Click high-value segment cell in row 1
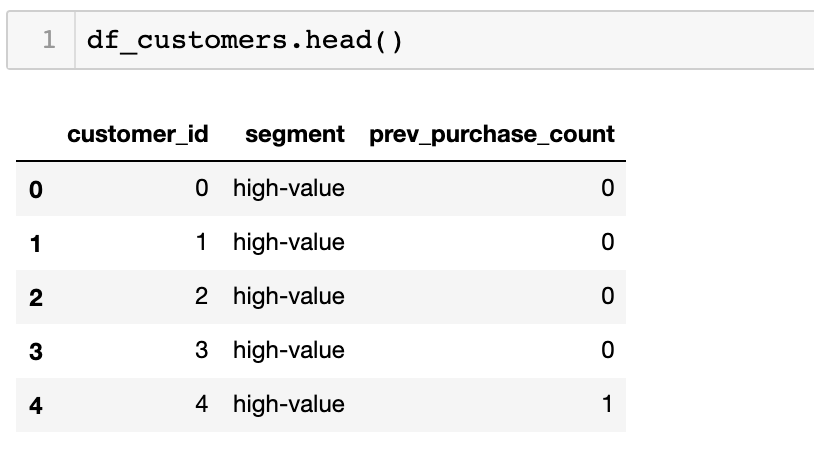 289,242
